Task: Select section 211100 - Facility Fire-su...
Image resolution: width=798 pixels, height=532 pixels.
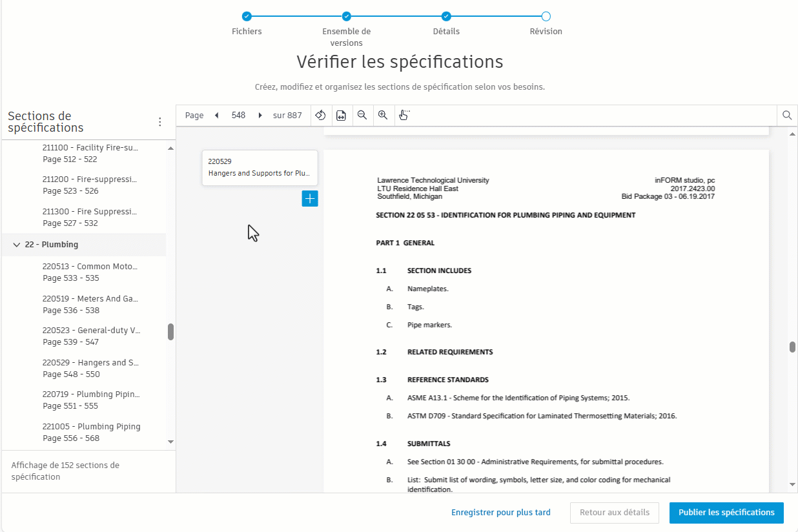Action: tap(90, 154)
